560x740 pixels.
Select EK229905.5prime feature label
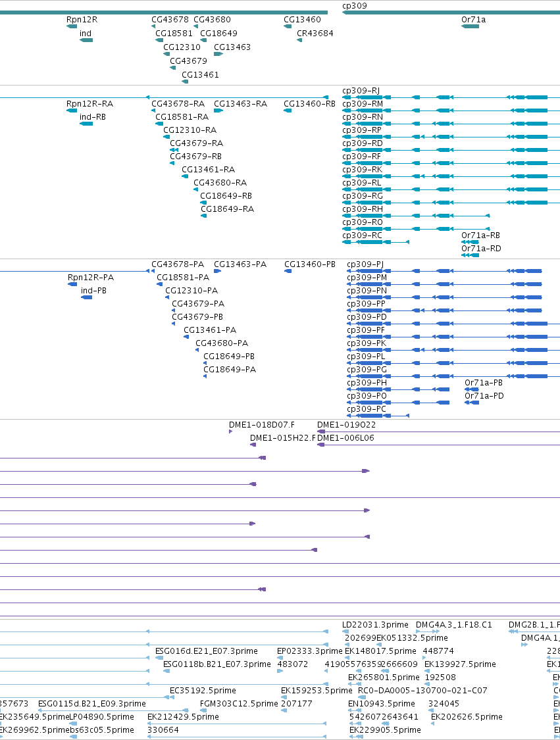coord(385,730)
